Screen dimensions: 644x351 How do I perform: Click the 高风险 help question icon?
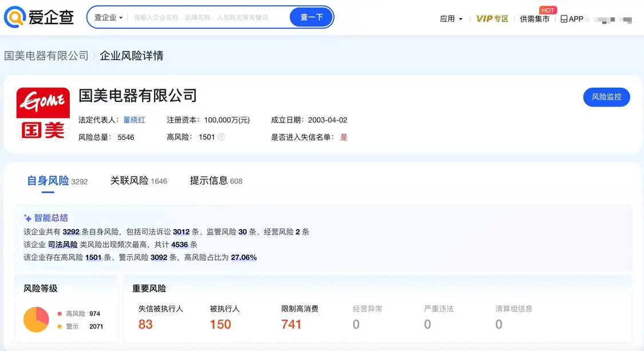click(221, 137)
